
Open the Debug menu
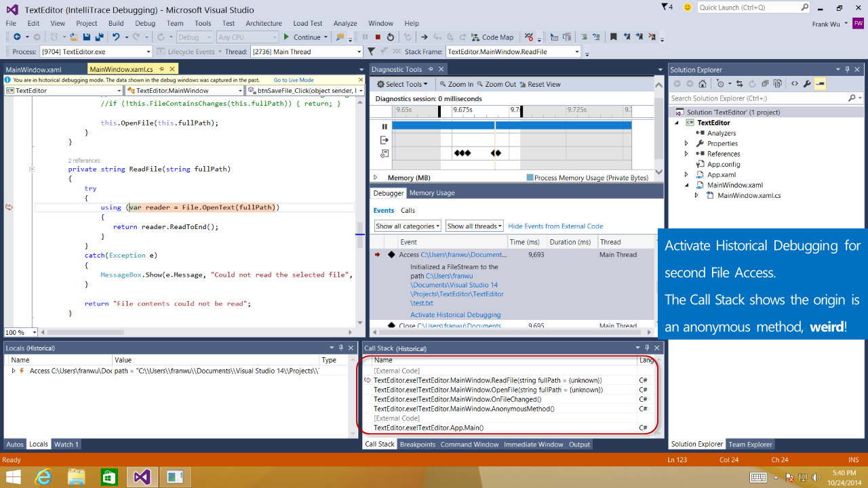(x=145, y=23)
